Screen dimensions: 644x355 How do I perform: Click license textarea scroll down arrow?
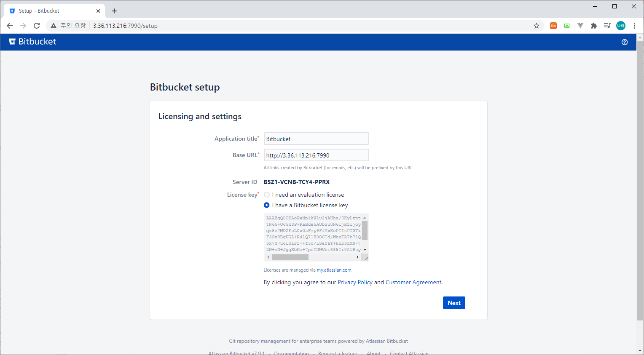(365, 250)
